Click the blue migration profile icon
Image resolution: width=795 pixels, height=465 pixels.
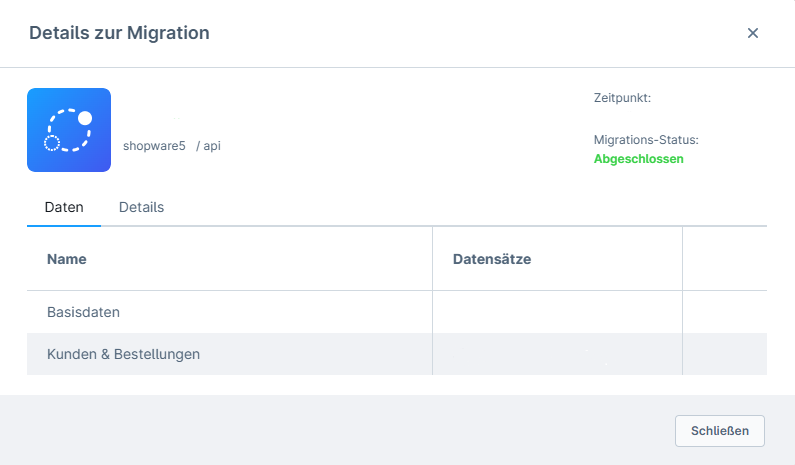[x=69, y=130]
